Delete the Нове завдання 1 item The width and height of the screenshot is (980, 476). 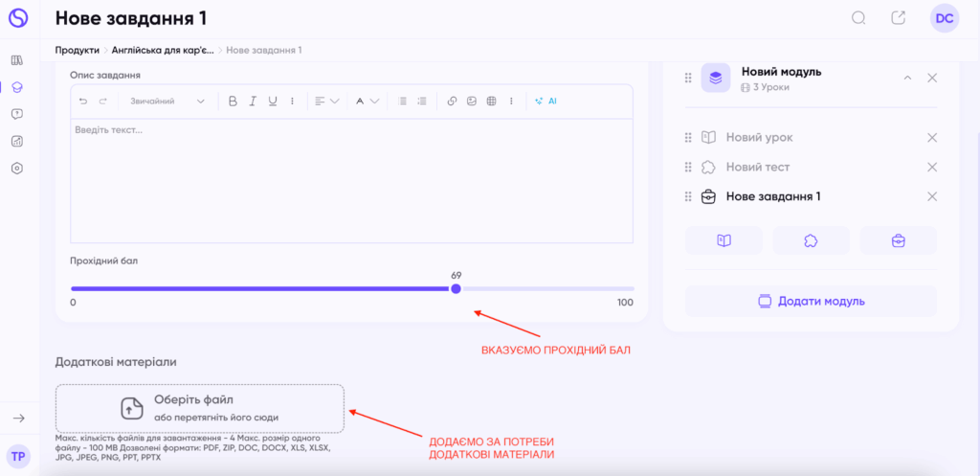[x=932, y=196]
